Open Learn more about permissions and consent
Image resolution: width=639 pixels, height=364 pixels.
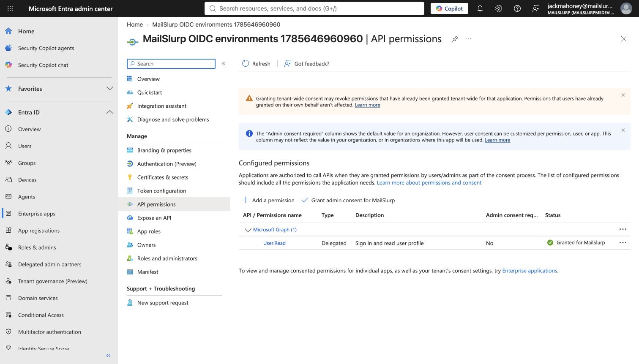[x=429, y=183]
